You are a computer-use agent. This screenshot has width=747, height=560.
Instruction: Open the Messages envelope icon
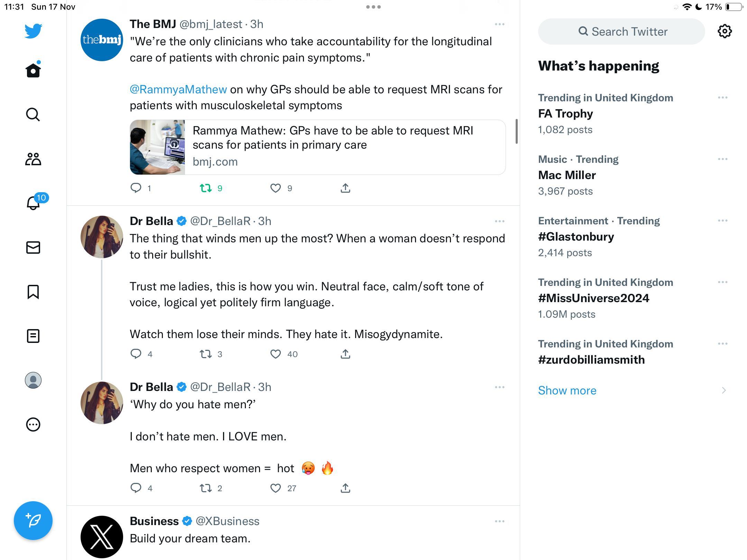33,248
